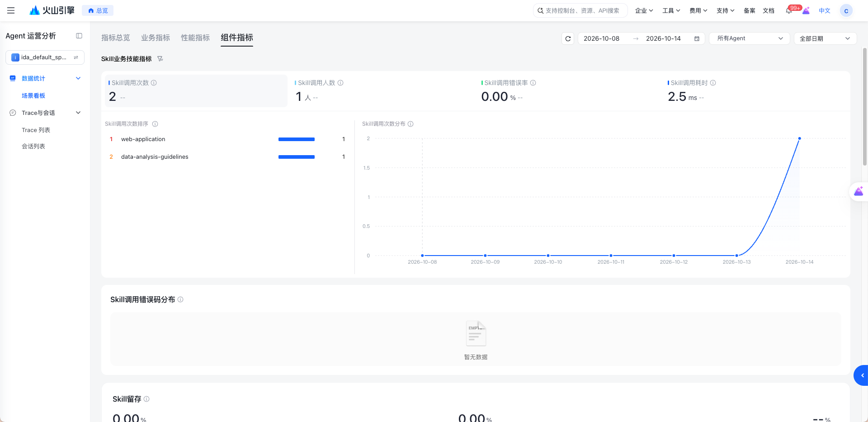The image size is (868, 422).
Task: Open the 全部日期 dropdown
Action: click(x=825, y=38)
